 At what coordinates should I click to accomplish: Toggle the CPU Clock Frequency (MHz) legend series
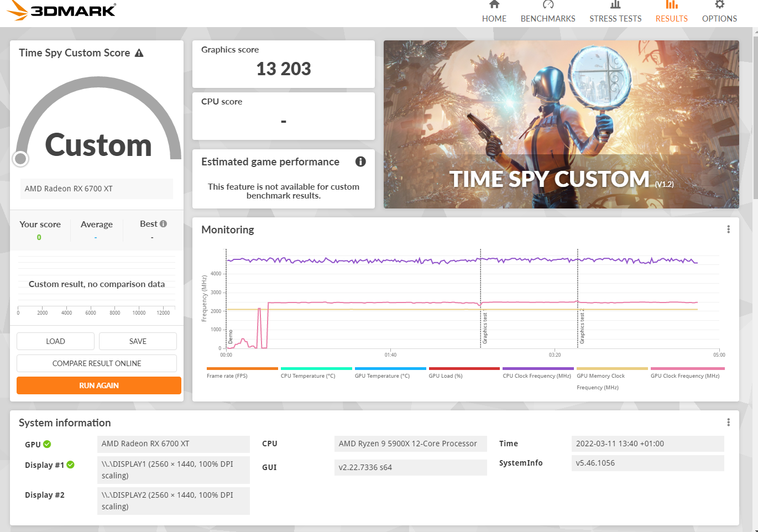click(538, 373)
